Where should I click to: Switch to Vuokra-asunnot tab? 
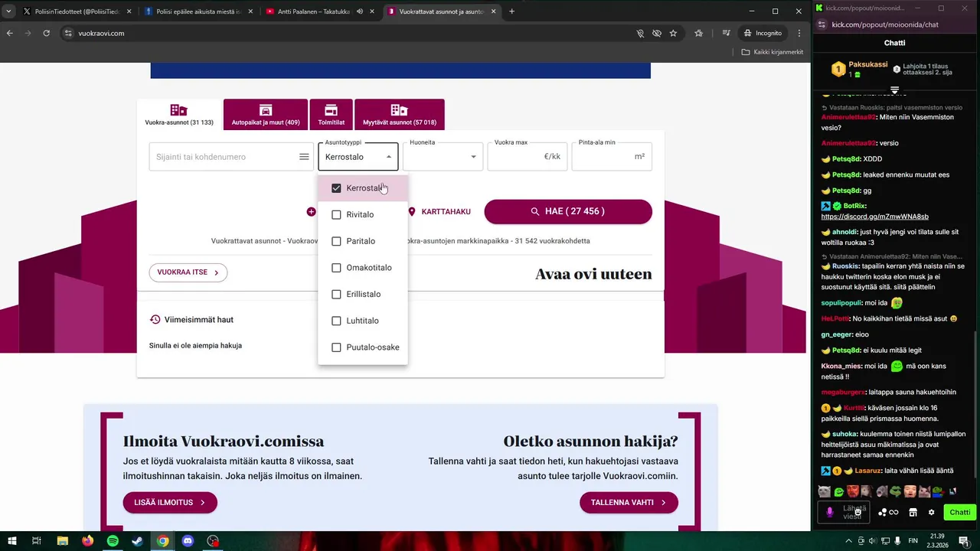click(x=179, y=115)
